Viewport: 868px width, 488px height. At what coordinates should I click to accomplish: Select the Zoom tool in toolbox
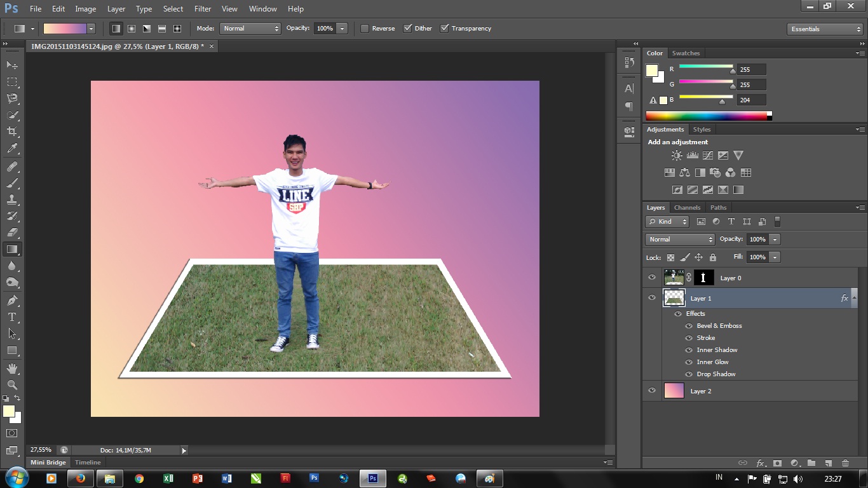coord(12,385)
